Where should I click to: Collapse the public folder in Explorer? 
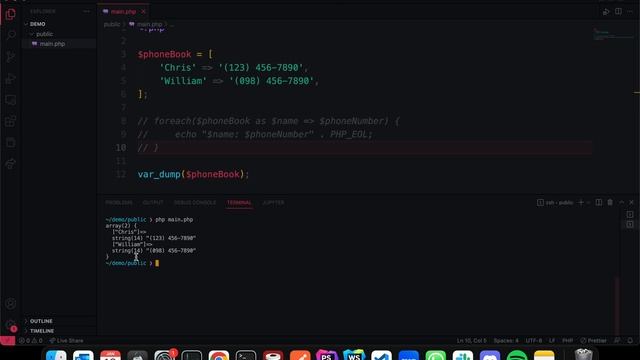[x=44, y=34]
